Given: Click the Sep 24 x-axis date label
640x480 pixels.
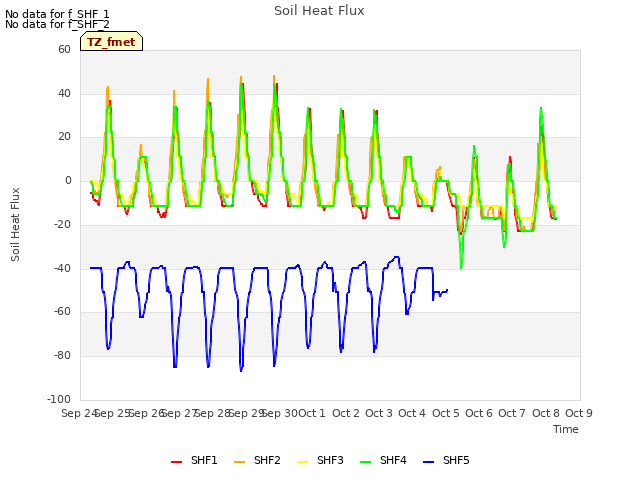Looking at the screenshot, I should [79, 413].
